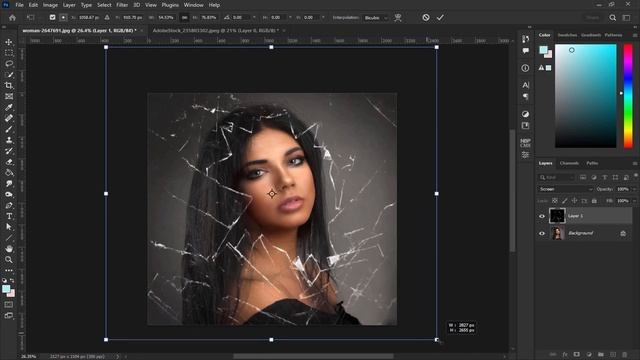
Task: Select the Healing Brush tool
Action: [9, 118]
